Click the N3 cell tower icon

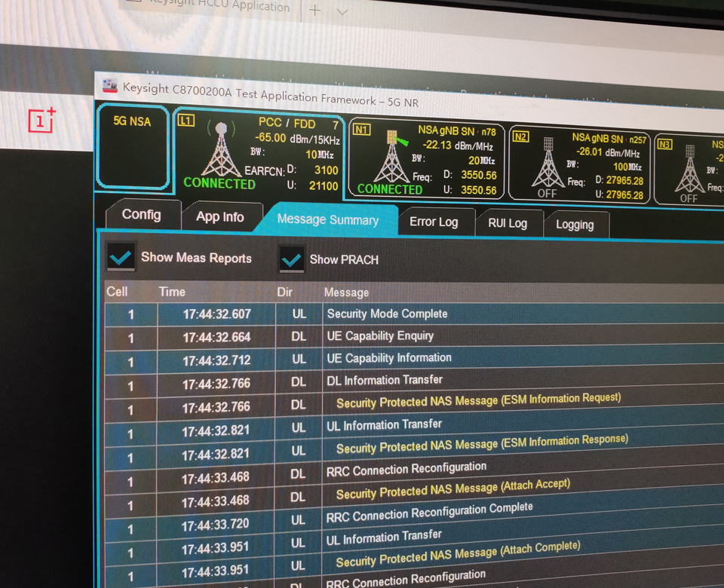689,170
